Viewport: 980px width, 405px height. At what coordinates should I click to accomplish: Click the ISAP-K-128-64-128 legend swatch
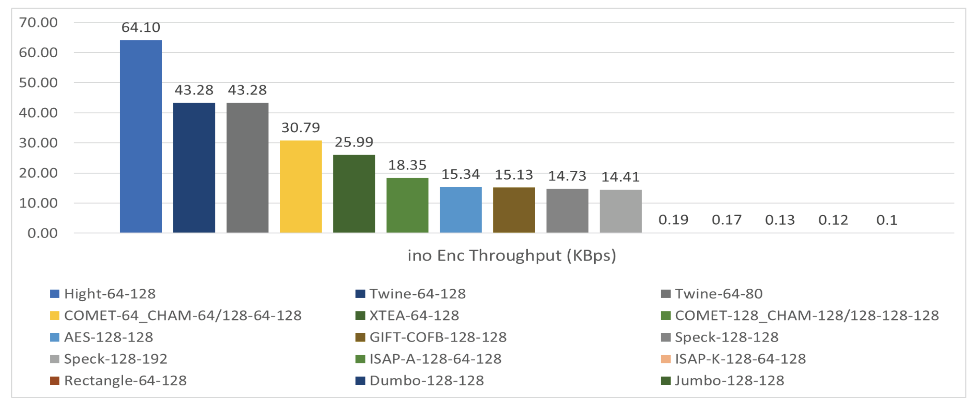(665, 359)
